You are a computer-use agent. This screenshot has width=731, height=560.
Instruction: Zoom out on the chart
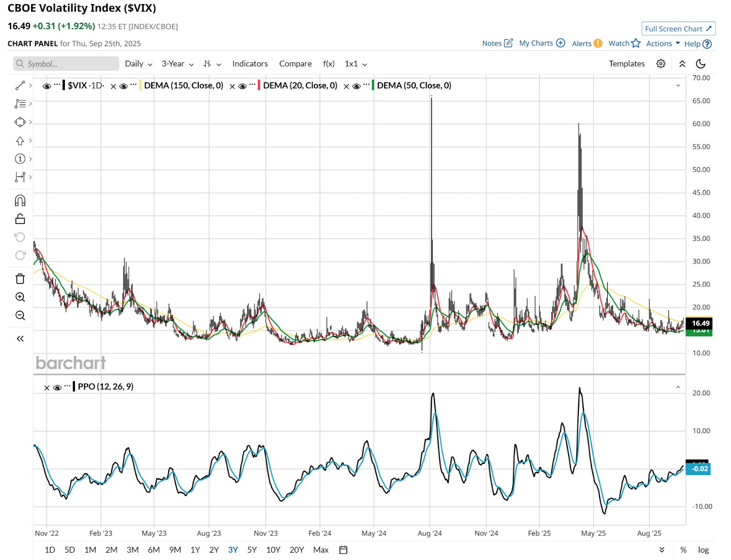point(20,315)
